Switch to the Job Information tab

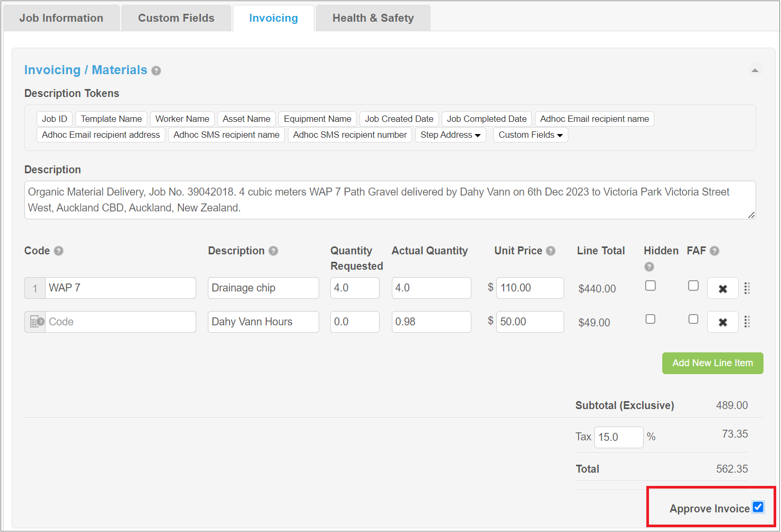(62, 18)
